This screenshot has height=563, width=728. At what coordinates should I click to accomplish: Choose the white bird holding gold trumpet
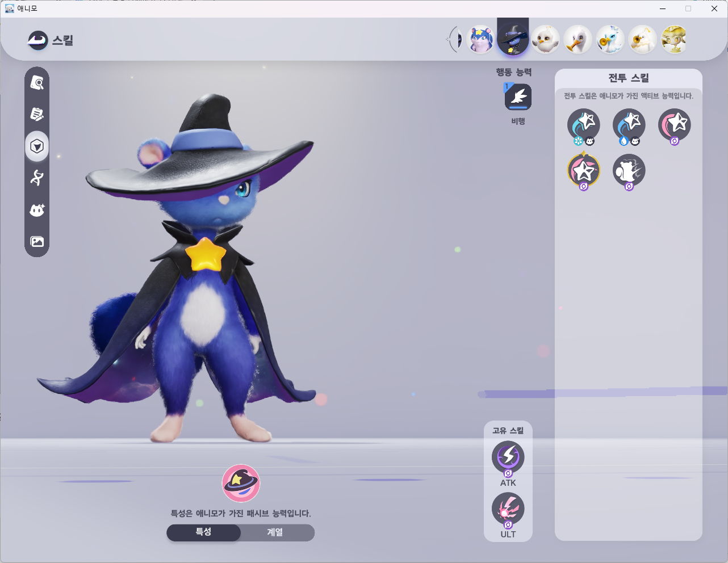[x=642, y=40]
